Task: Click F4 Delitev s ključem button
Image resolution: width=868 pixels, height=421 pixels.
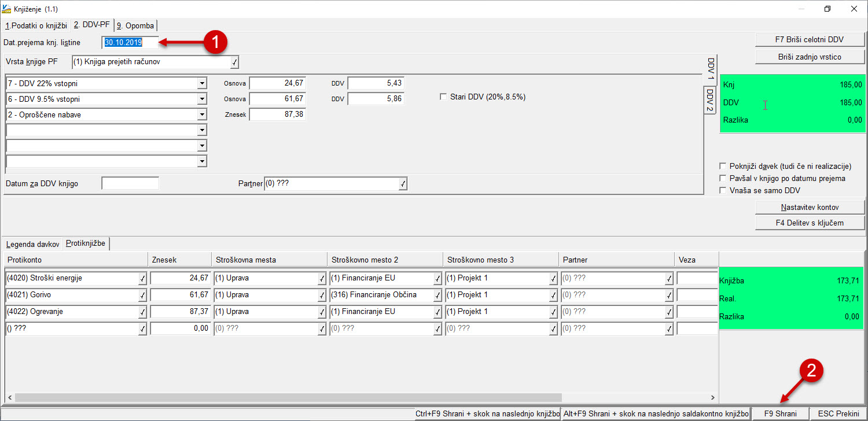Action: click(x=810, y=223)
